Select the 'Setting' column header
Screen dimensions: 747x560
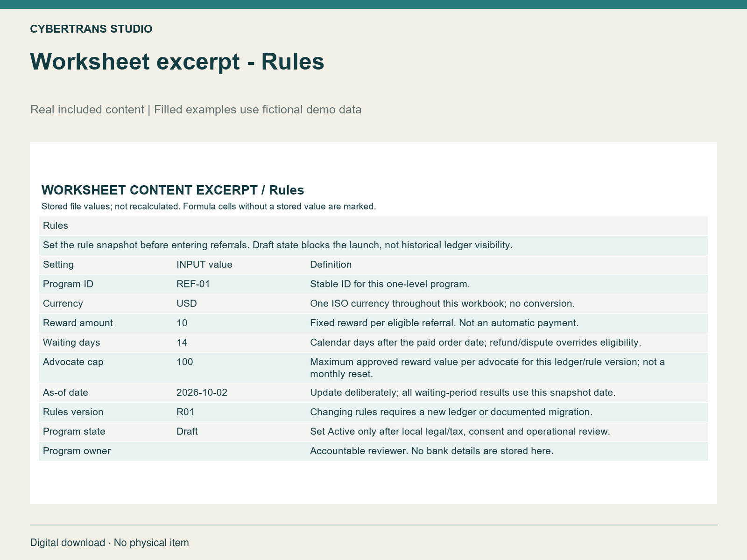tap(106, 265)
